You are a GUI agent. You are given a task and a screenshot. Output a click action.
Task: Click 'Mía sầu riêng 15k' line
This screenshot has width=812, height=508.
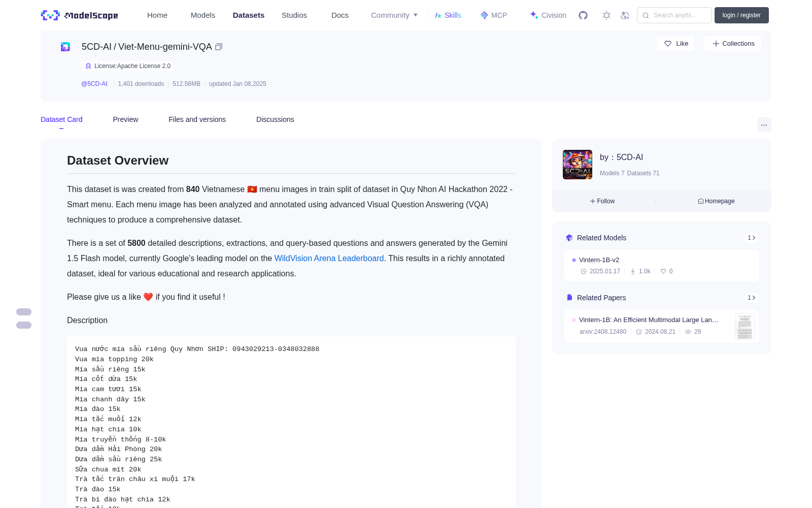pyautogui.click(x=110, y=369)
